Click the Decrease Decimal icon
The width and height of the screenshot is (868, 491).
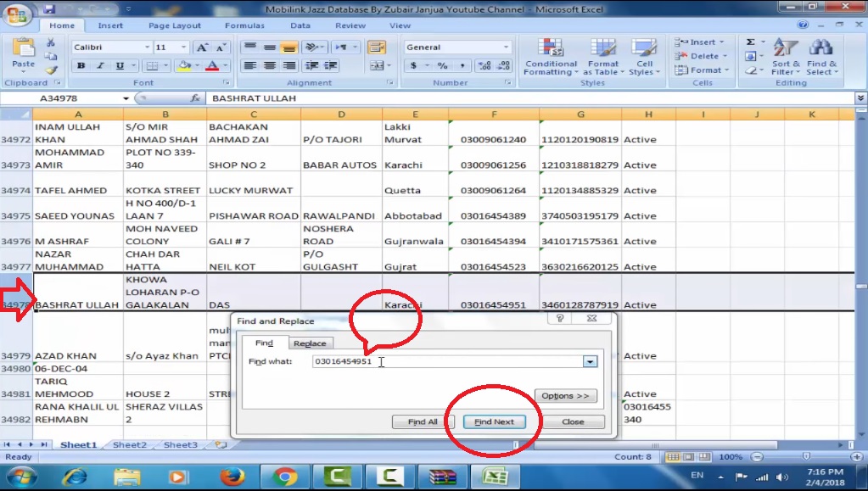(x=504, y=66)
